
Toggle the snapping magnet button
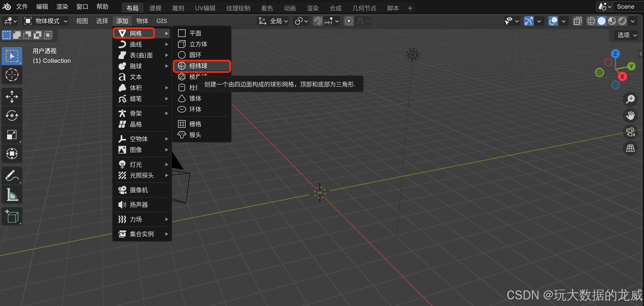pos(318,21)
